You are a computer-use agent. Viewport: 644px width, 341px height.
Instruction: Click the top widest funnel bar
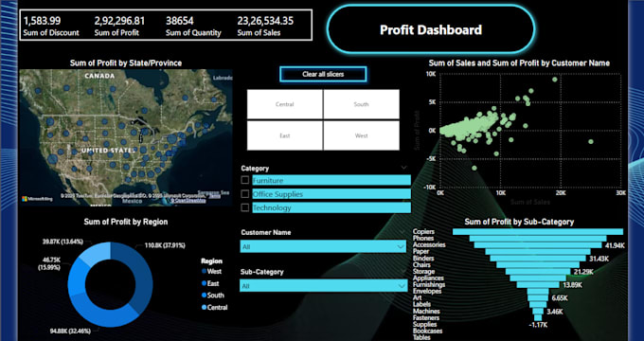[x=538, y=232]
